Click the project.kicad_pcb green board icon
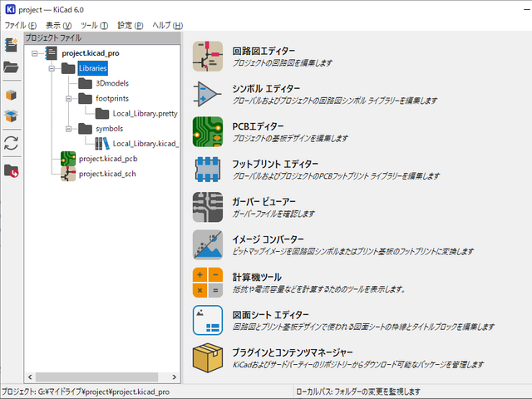Viewport: 532px width, 399px height. (68, 159)
